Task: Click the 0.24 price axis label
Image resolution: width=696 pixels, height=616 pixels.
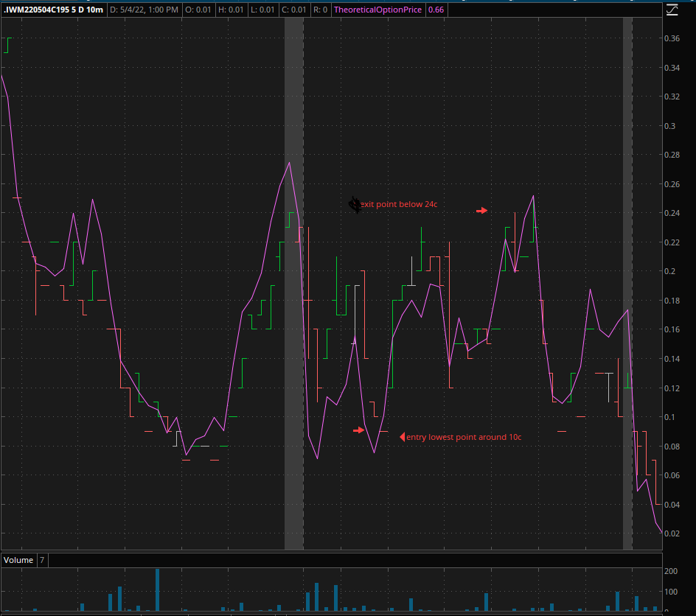Action: click(x=672, y=213)
